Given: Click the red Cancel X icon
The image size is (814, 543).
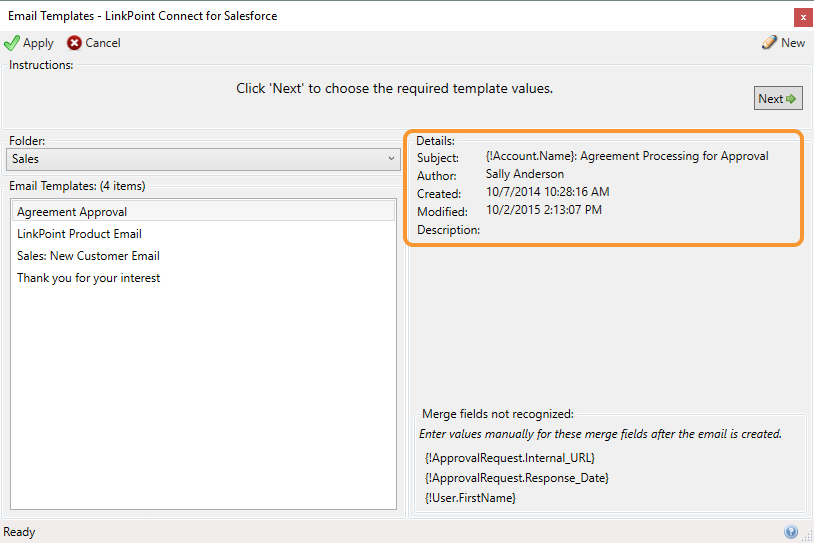Looking at the screenshot, I should tap(74, 43).
